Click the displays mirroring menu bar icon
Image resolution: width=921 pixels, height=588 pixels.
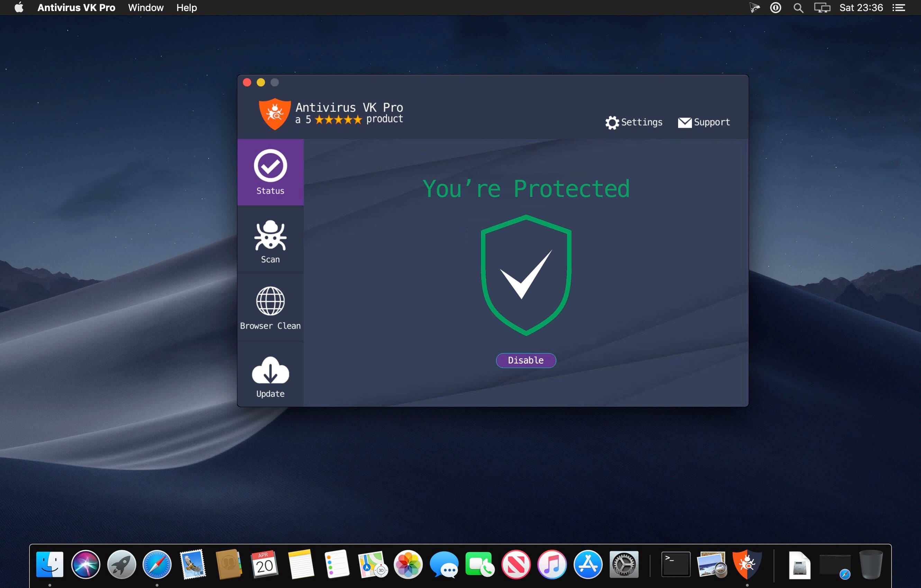click(x=822, y=8)
